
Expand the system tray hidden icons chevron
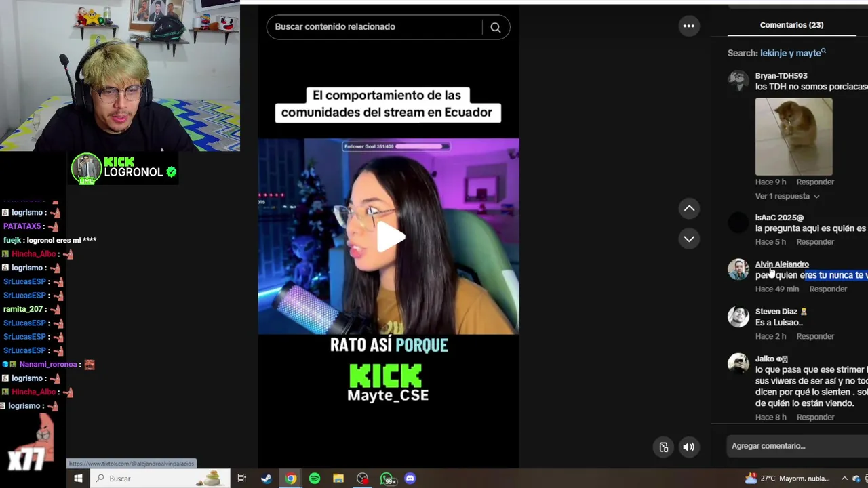(x=844, y=479)
